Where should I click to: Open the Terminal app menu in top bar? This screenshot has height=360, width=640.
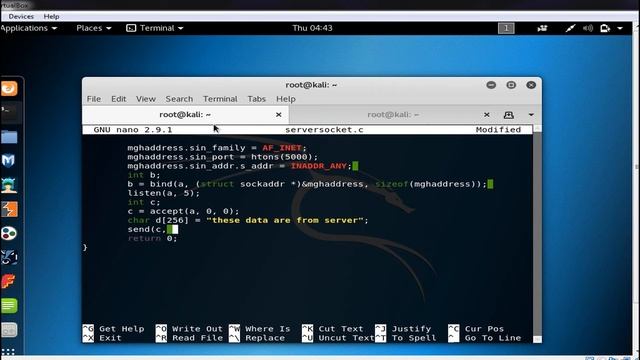(x=155, y=28)
